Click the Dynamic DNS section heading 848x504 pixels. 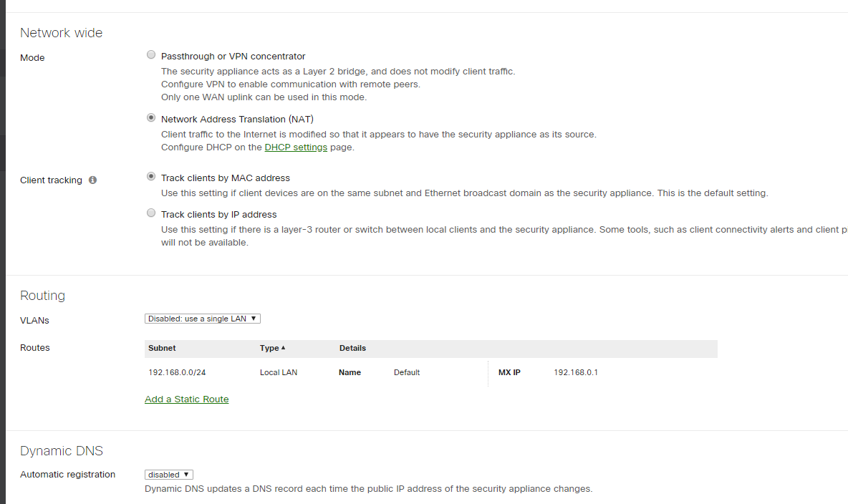point(61,450)
